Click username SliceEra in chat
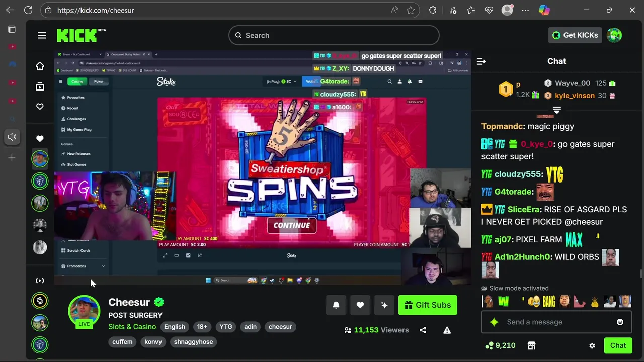 click(x=523, y=210)
